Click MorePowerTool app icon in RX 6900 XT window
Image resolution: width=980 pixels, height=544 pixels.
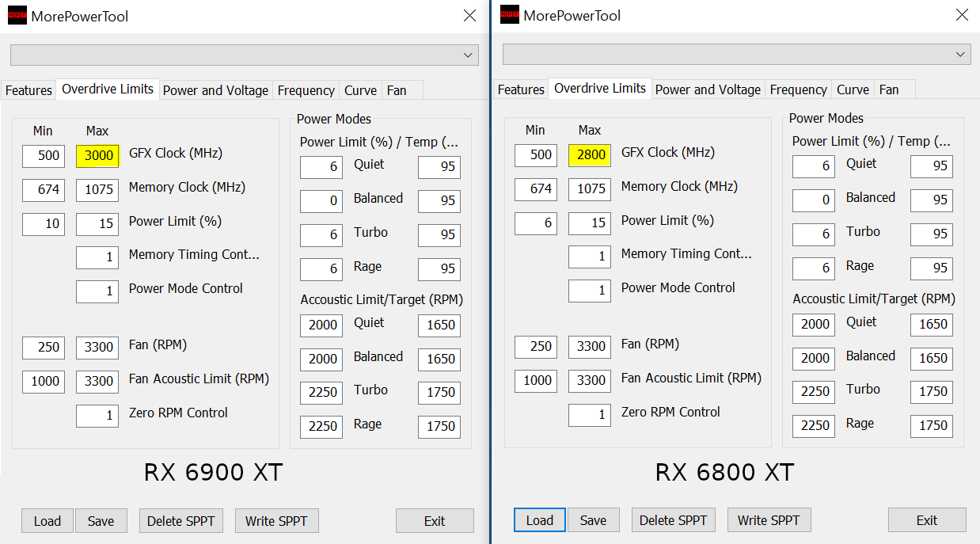(17, 15)
